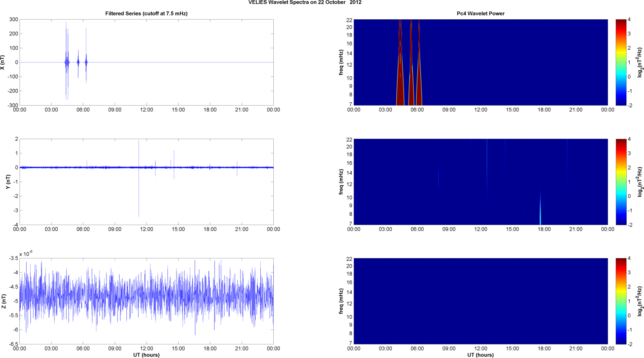Image resolution: width=644 pixels, height=358 pixels.
Task: Click the middle colorbar's 'log2(nT²/Hz)' label
Action: pos(640,182)
